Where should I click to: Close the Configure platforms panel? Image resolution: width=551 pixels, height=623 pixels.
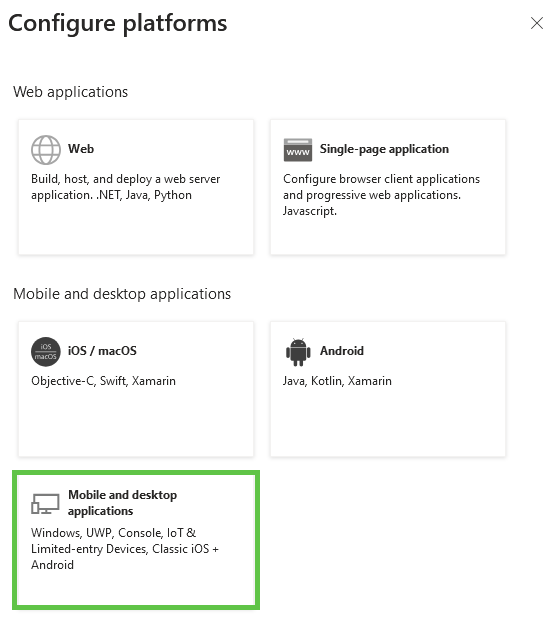[x=537, y=23]
